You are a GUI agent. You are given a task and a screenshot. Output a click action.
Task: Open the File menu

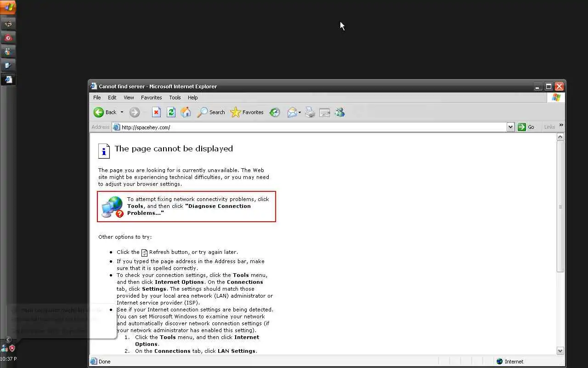point(97,98)
